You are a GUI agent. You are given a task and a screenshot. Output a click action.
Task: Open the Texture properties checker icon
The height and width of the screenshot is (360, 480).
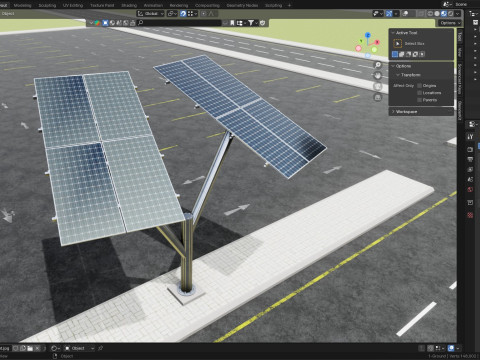470,215
